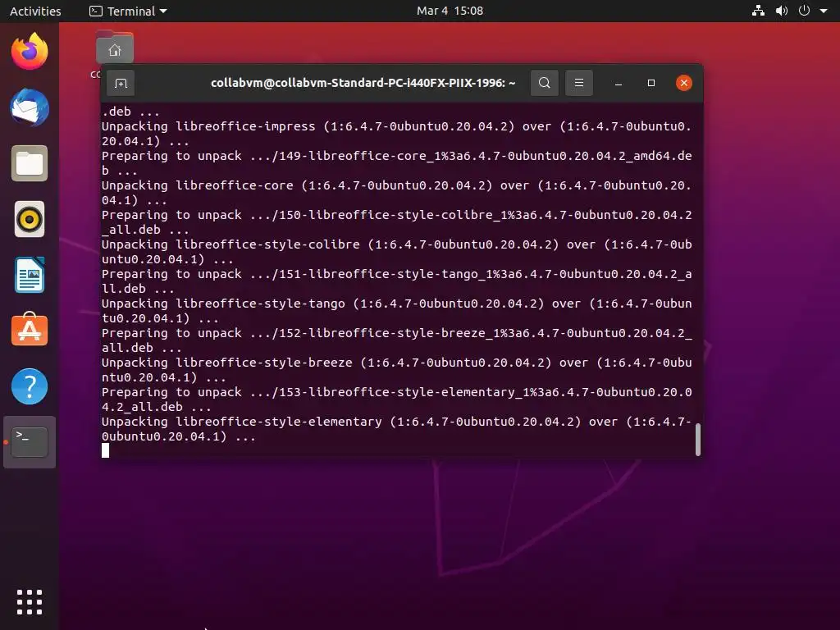
Task: Click the '151-libreoffice-style-tango' line
Action: [397, 281]
